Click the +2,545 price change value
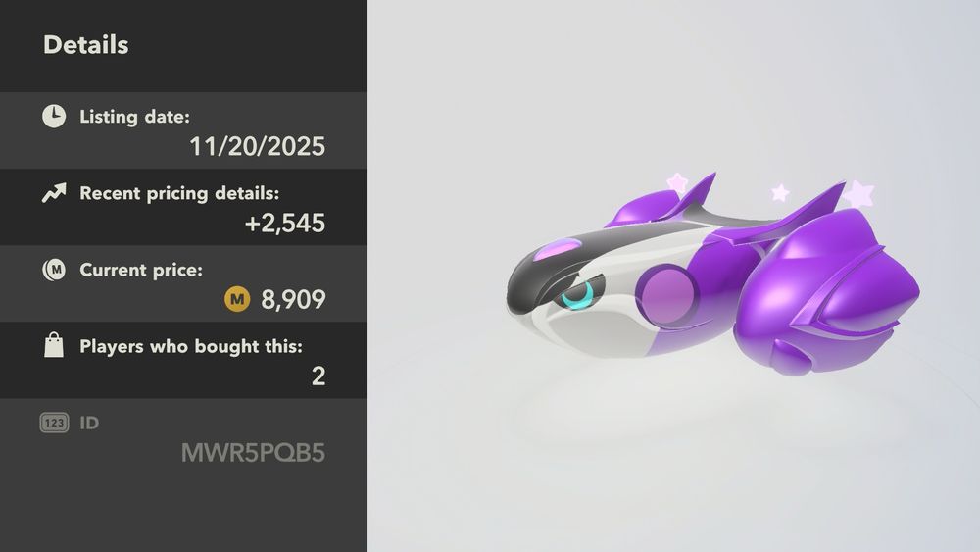Screen dimensions: 980x552 point(285,224)
